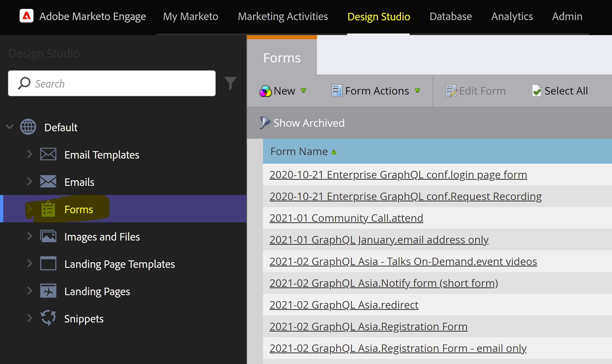Screen dimensions: 612x364
Task: Click the Landing Pages airplane icon
Action: click(48, 291)
